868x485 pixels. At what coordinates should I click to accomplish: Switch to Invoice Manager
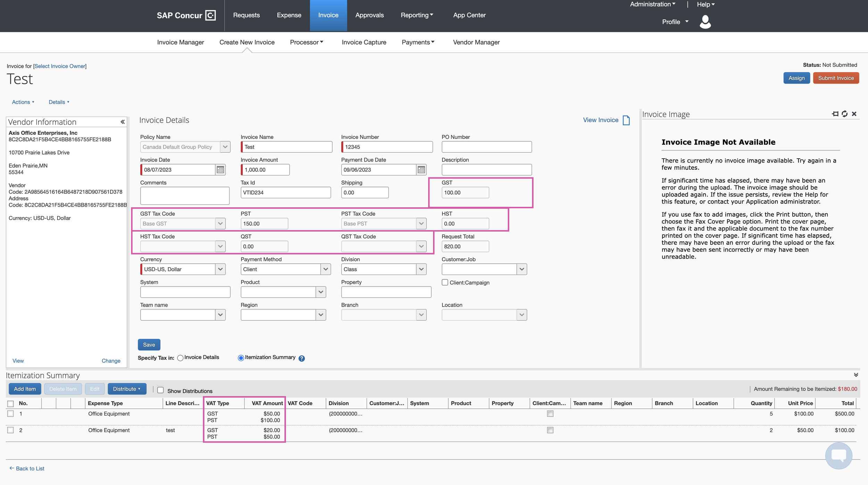click(x=181, y=42)
